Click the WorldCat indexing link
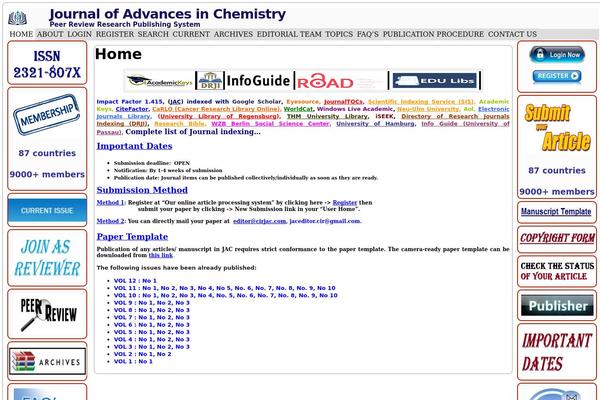The height and width of the screenshot is (400, 600). pyautogui.click(x=298, y=109)
